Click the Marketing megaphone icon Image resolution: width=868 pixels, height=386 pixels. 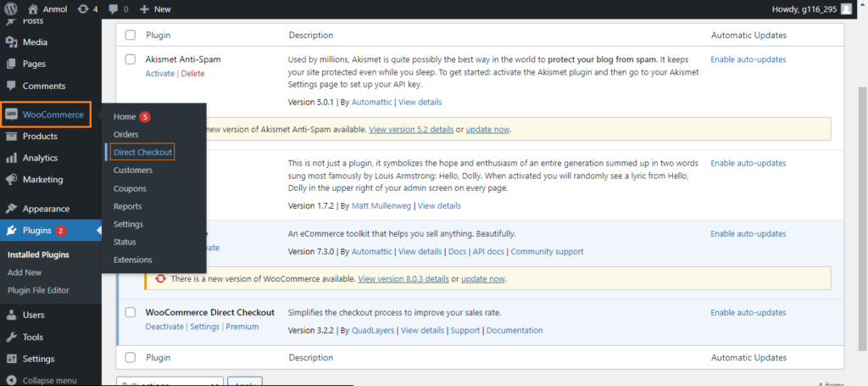(x=11, y=180)
